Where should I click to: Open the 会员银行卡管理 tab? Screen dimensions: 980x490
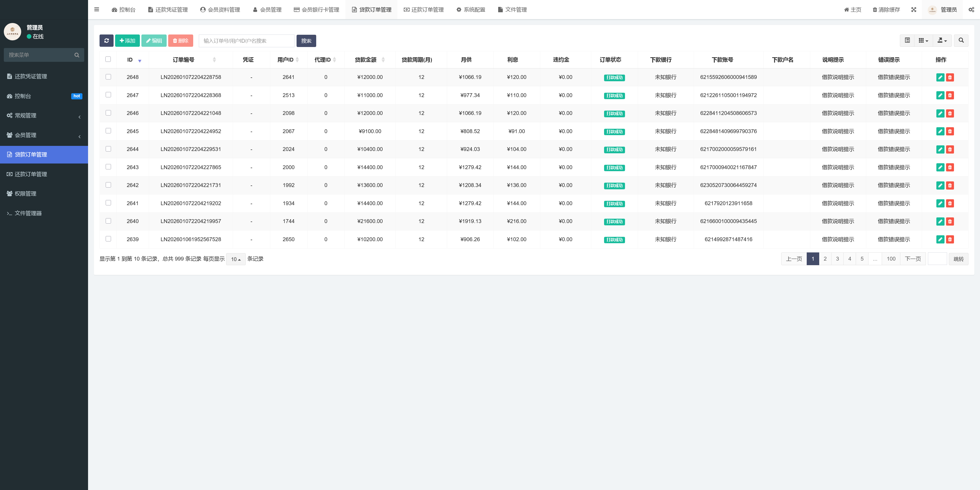click(x=316, y=9)
